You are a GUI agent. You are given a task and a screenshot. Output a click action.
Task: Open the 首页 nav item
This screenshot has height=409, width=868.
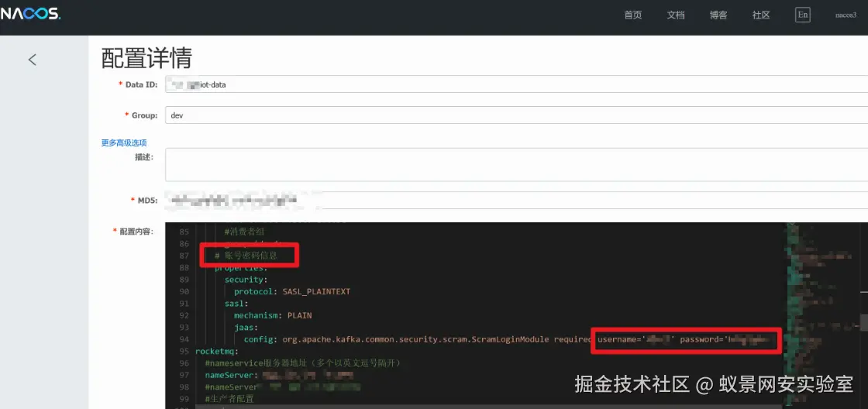tap(633, 15)
